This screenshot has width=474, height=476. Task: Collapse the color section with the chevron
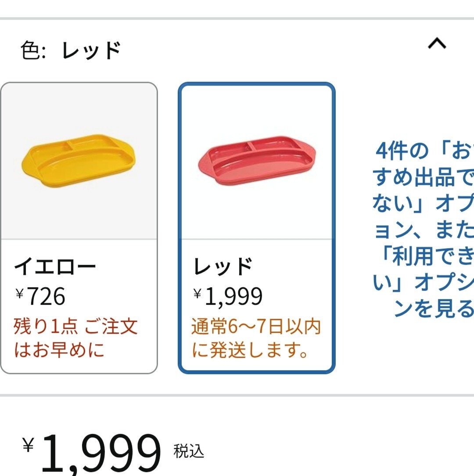437,43
